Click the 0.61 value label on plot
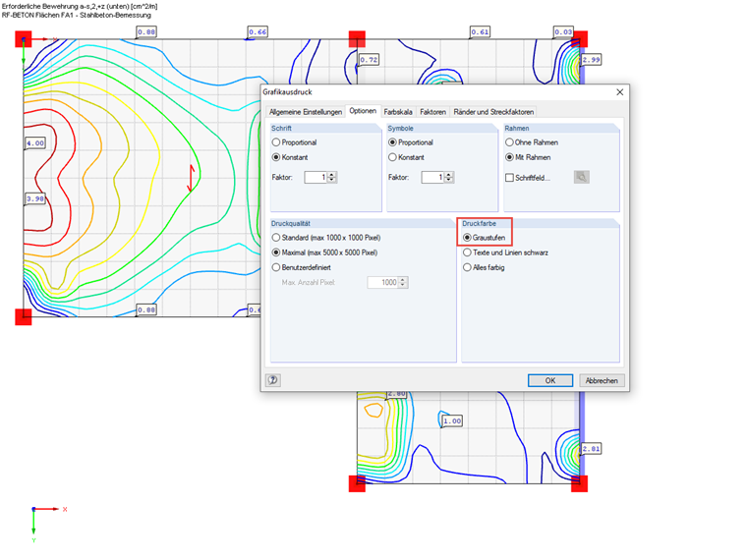This screenshot has width=747, height=560. tap(480, 31)
